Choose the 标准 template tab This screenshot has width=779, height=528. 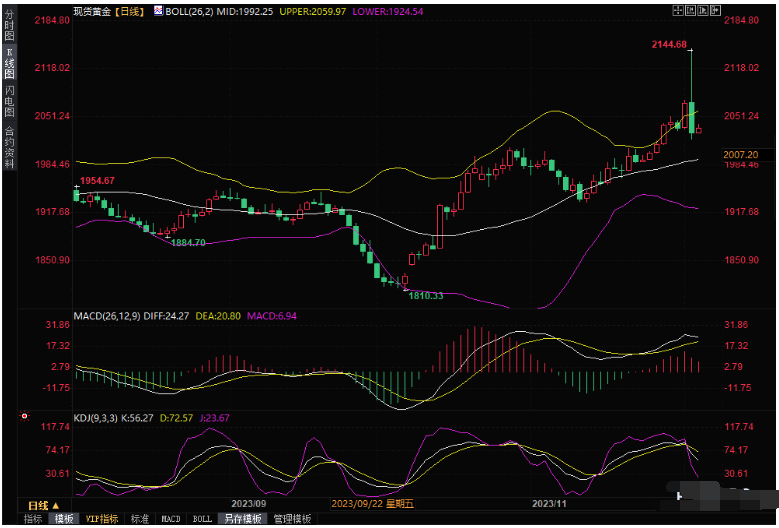pyautogui.click(x=140, y=519)
